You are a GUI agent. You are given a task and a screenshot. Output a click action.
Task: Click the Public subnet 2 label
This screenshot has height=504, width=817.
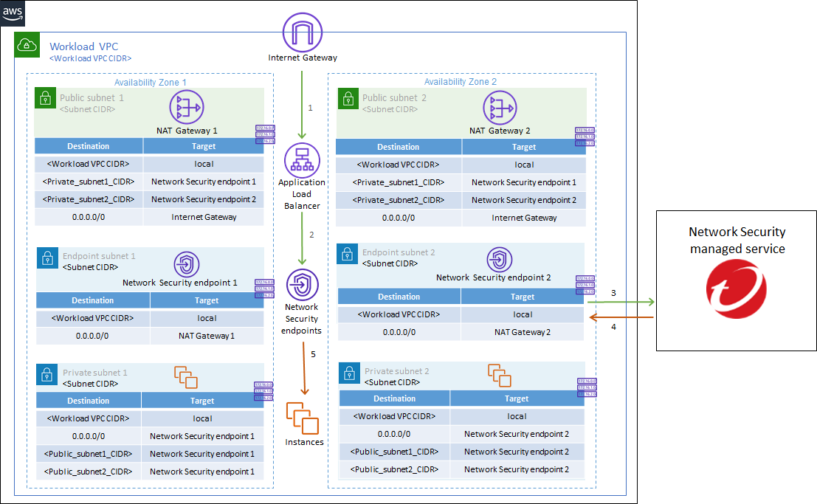point(394,97)
